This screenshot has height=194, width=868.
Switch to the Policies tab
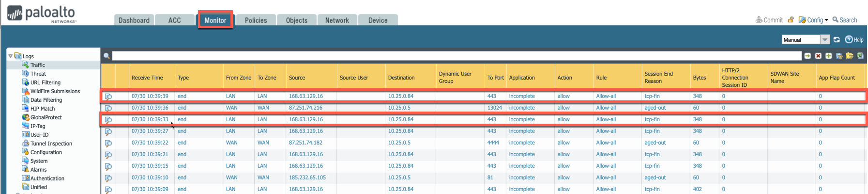(x=256, y=20)
